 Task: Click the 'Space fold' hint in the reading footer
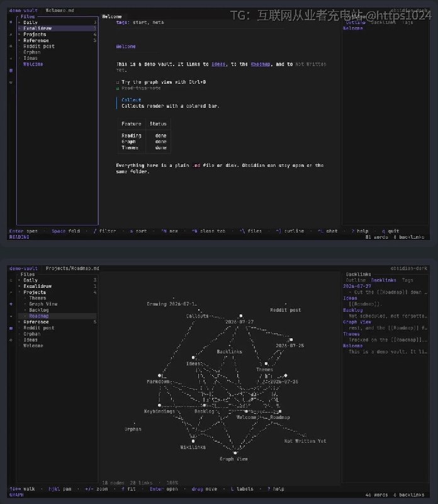(65, 231)
